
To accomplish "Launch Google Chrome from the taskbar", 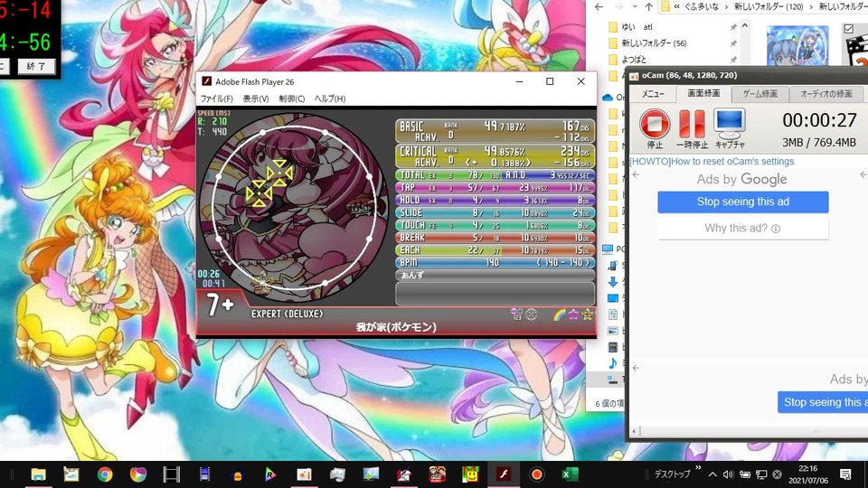I will tap(105, 474).
